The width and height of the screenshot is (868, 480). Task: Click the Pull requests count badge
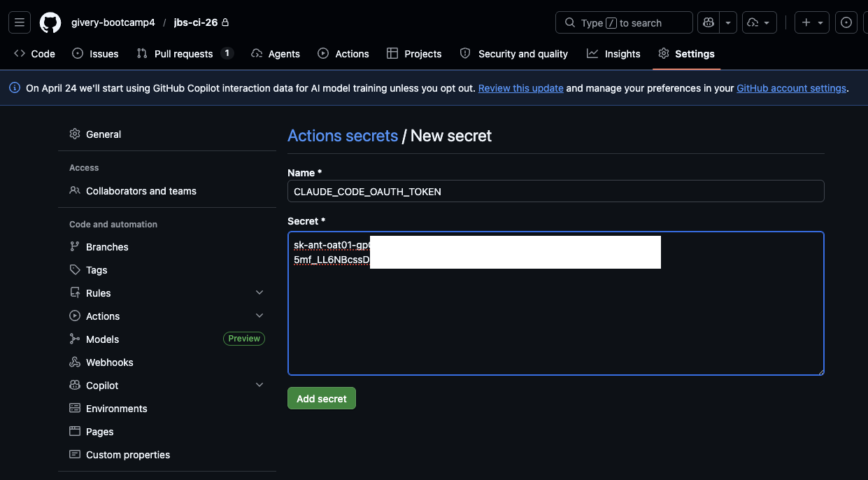click(x=227, y=53)
